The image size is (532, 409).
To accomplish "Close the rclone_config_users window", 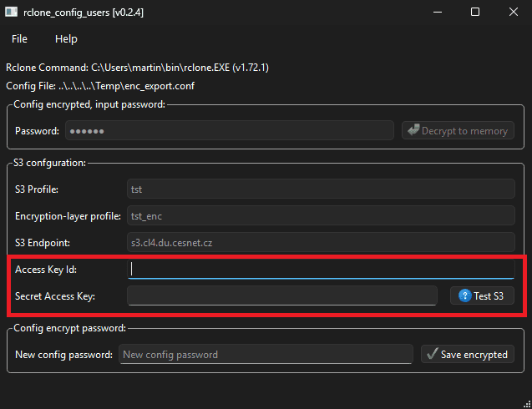I will [x=514, y=12].
